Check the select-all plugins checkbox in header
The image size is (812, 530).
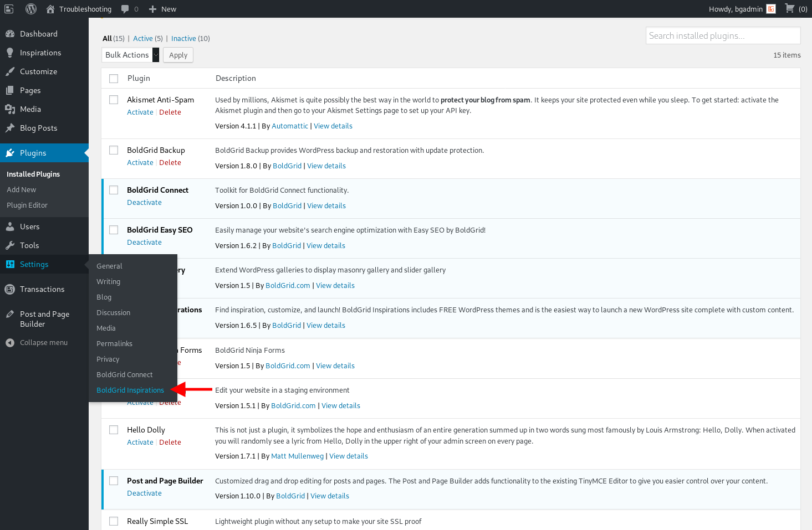114,79
